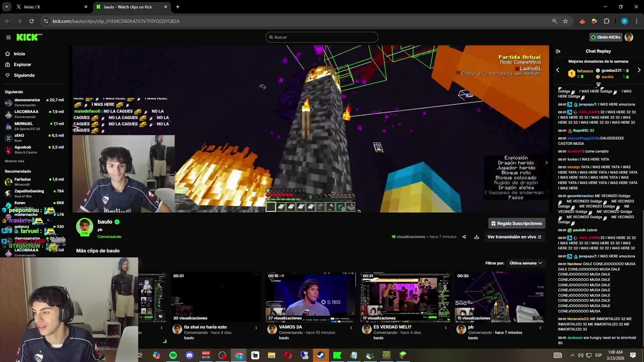Open the tab search dropdown arrow
Screen dimensions: 644x362
(x=7, y=7)
